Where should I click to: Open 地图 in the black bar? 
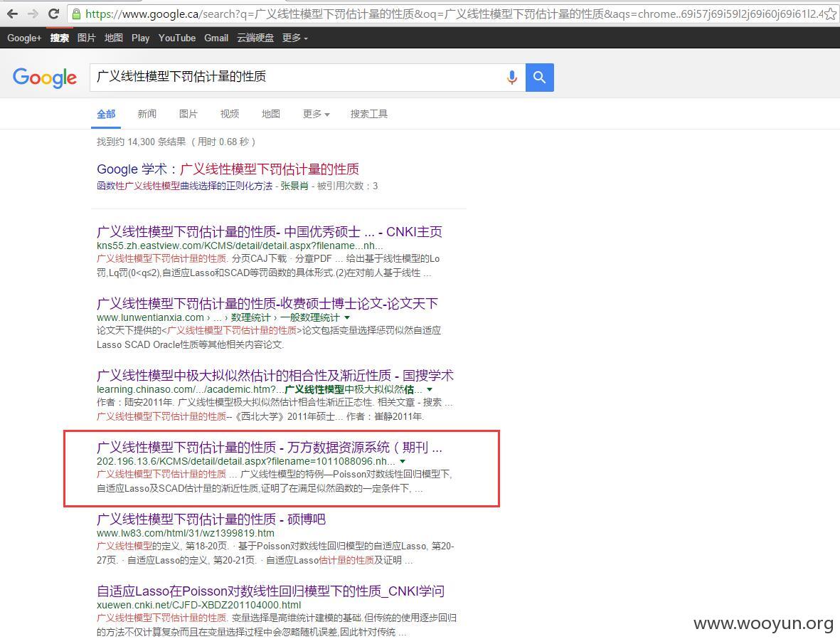click(114, 38)
